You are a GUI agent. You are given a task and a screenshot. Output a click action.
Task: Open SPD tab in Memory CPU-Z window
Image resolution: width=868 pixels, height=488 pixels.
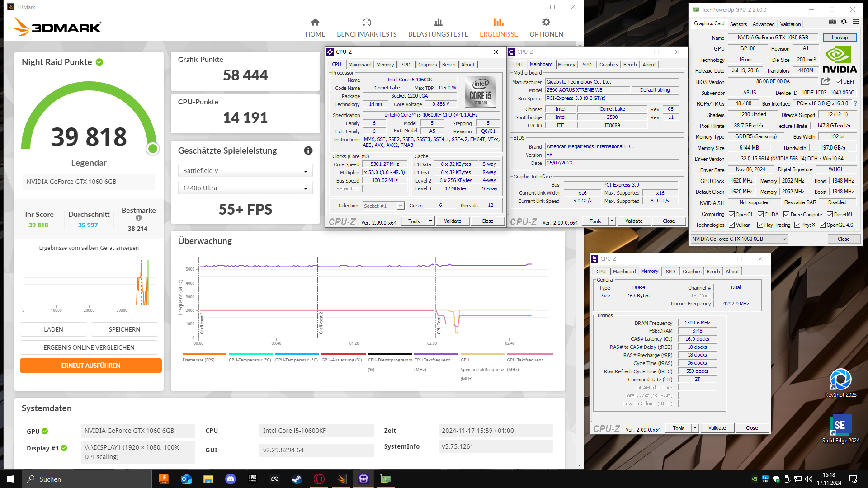(670, 272)
